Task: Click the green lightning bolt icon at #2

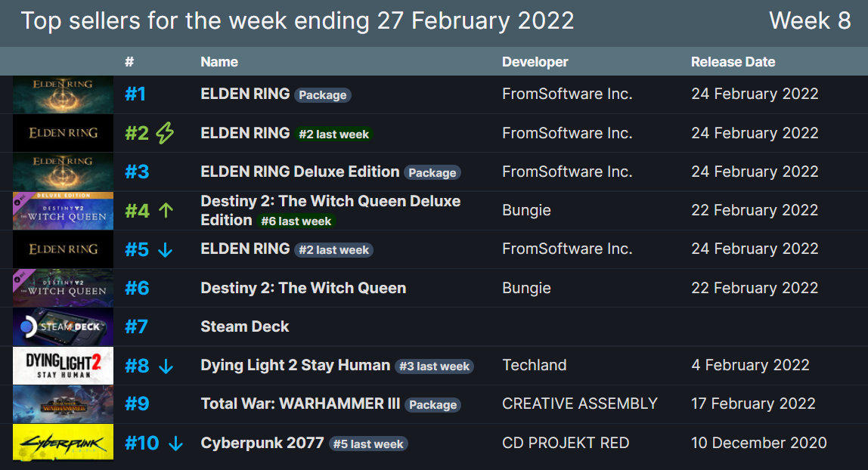Action: 165,133
